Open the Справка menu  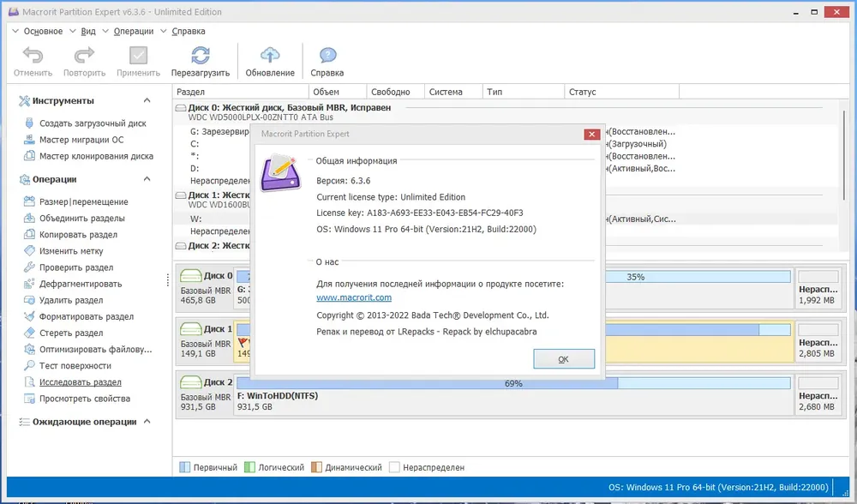[x=188, y=31]
